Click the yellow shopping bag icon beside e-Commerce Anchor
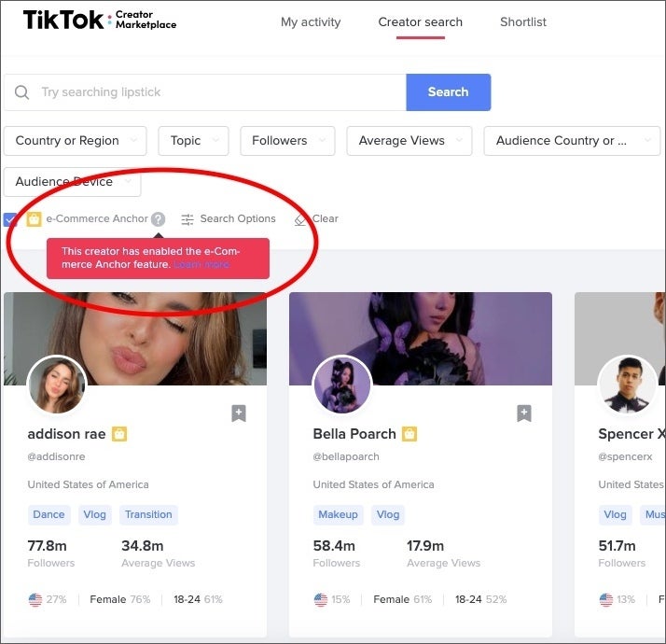This screenshot has height=644, width=666. [34, 219]
